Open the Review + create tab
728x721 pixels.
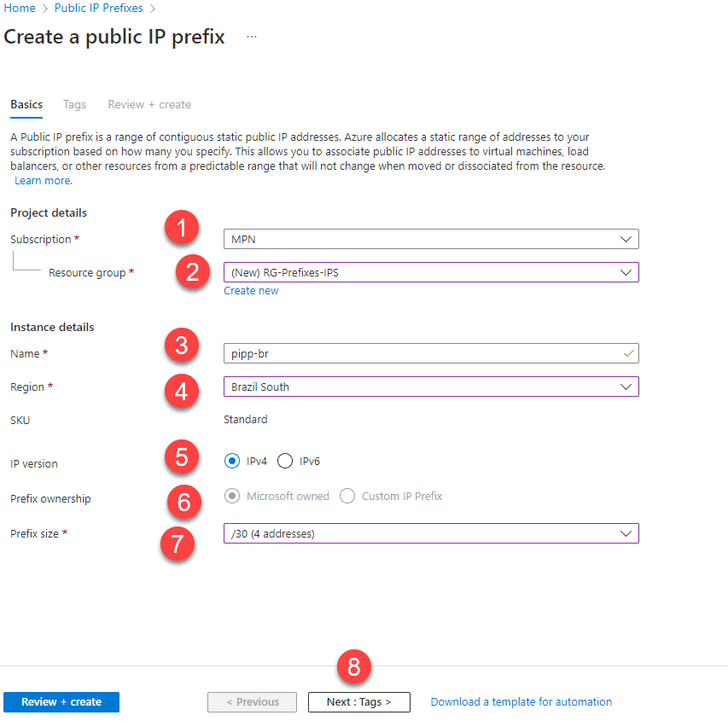point(149,104)
